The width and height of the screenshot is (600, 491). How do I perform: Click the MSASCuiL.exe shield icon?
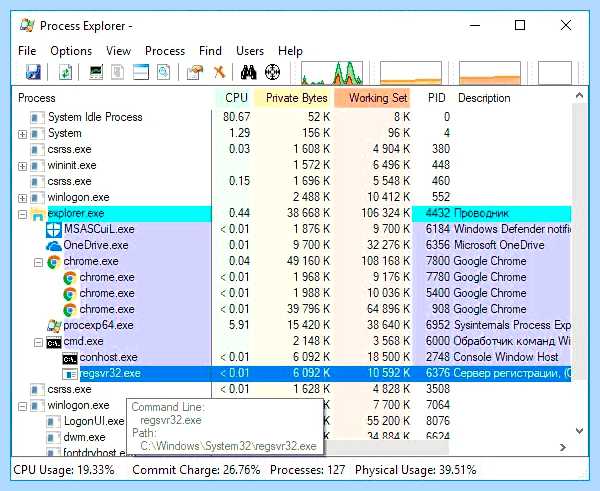[53, 230]
